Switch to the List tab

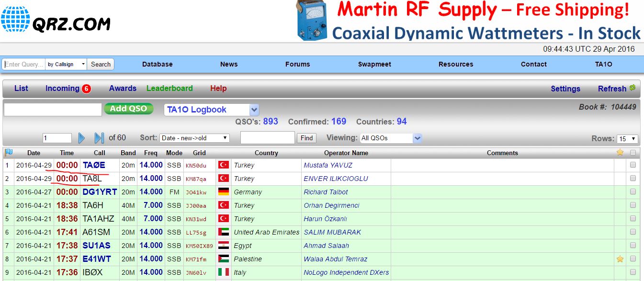(21, 88)
